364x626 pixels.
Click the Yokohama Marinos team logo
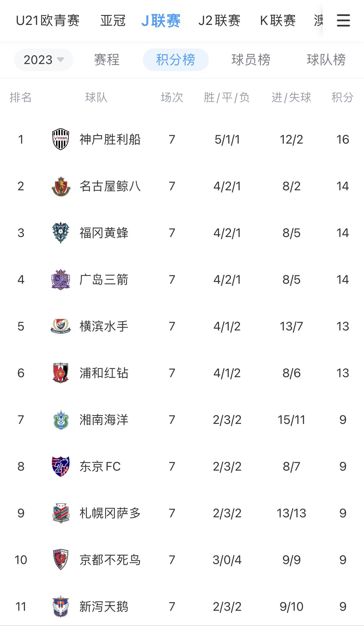pyautogui.click(x=61, y=326)
